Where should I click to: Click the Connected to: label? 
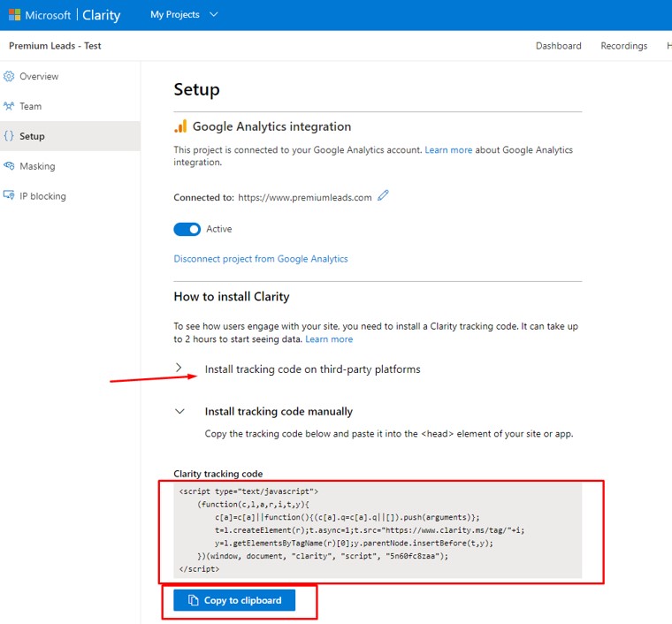pos(203,197)
